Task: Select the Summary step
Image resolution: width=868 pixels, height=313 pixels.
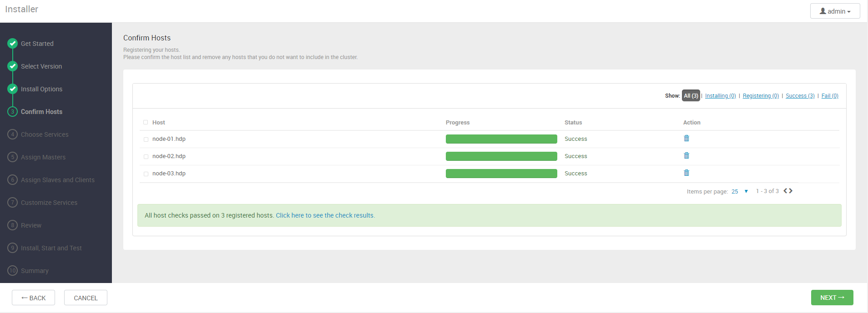Action: coord(35,271)
